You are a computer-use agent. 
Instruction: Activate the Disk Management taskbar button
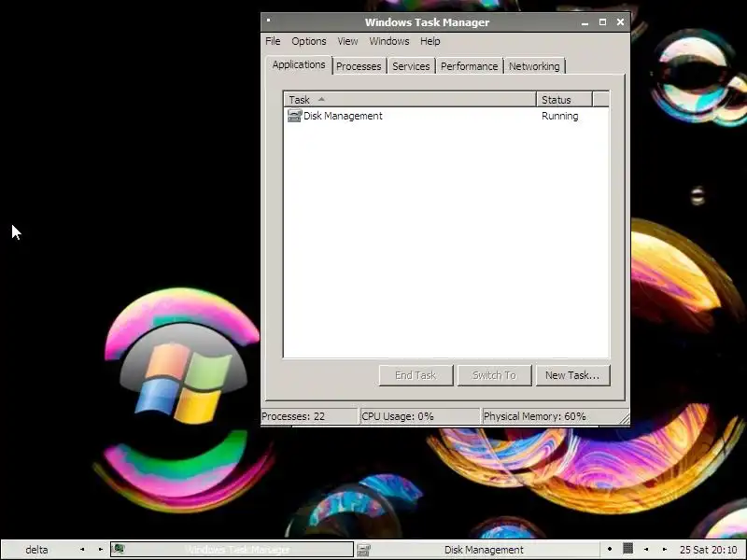pyautogui.click(x=477, y=550)
